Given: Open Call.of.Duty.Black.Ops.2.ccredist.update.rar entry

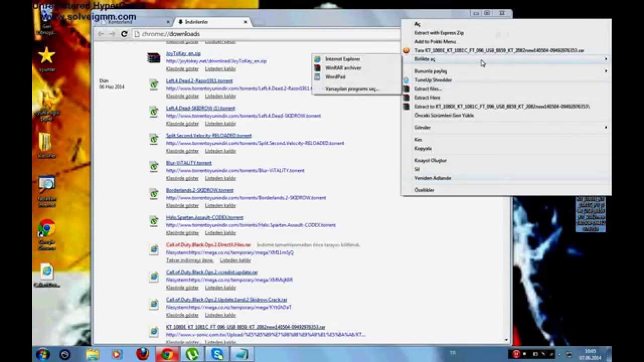Looking at the screenshot, I should click(x=211, y=273).
